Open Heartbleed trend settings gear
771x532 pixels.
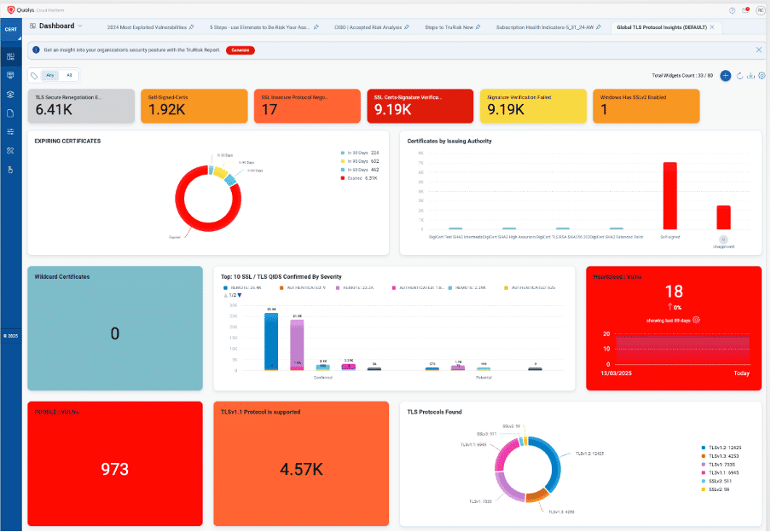[696, 320]
